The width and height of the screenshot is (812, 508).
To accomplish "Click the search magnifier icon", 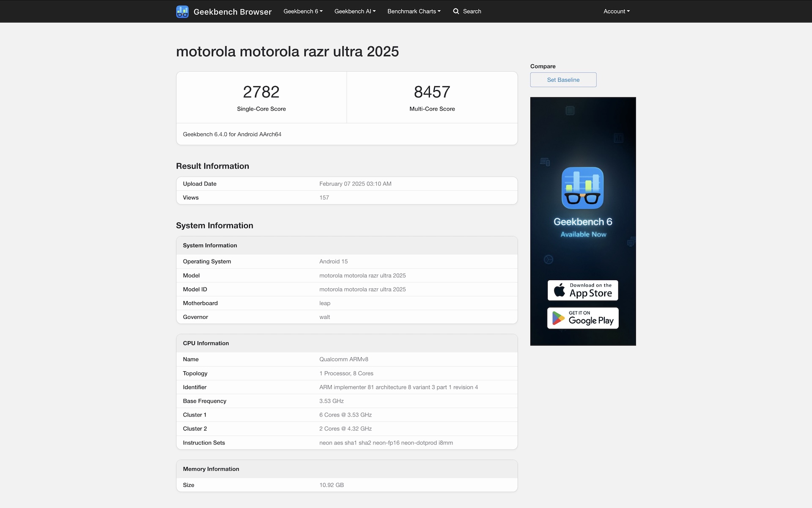I will click(456, 11).
